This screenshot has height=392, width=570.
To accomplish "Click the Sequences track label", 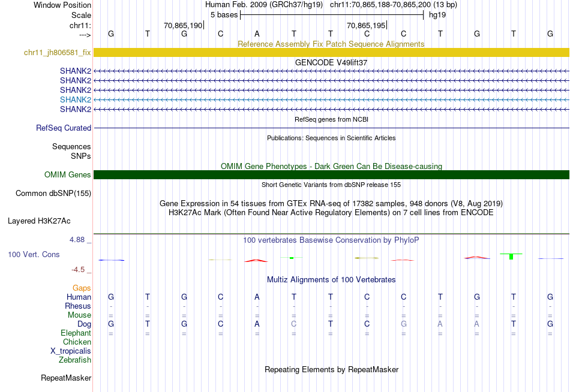I will 71,146.
